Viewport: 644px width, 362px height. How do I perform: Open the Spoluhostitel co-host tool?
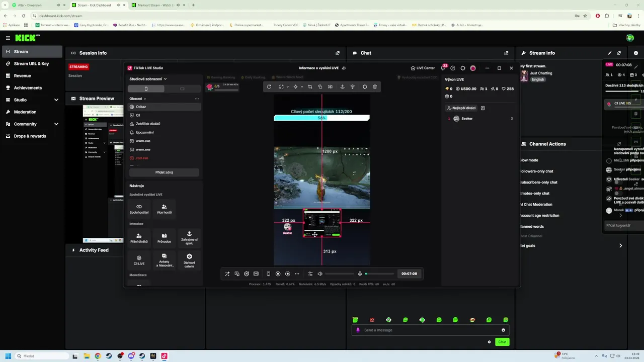tap(139, 209)
